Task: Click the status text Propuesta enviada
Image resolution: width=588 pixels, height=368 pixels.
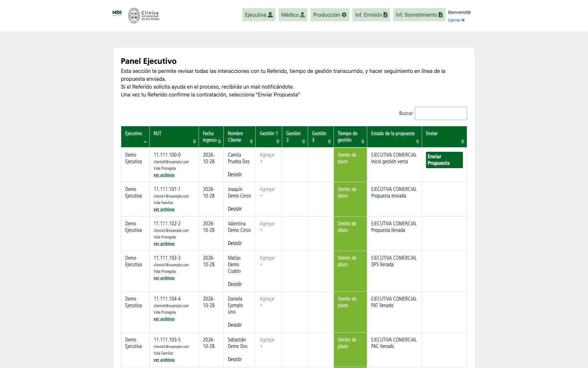Action: (x=388, y=196)
